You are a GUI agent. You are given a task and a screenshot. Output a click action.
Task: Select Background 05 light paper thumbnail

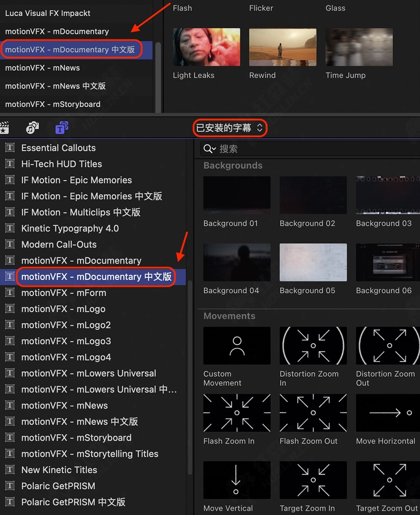pyautogui.click(x=313, y=262)
